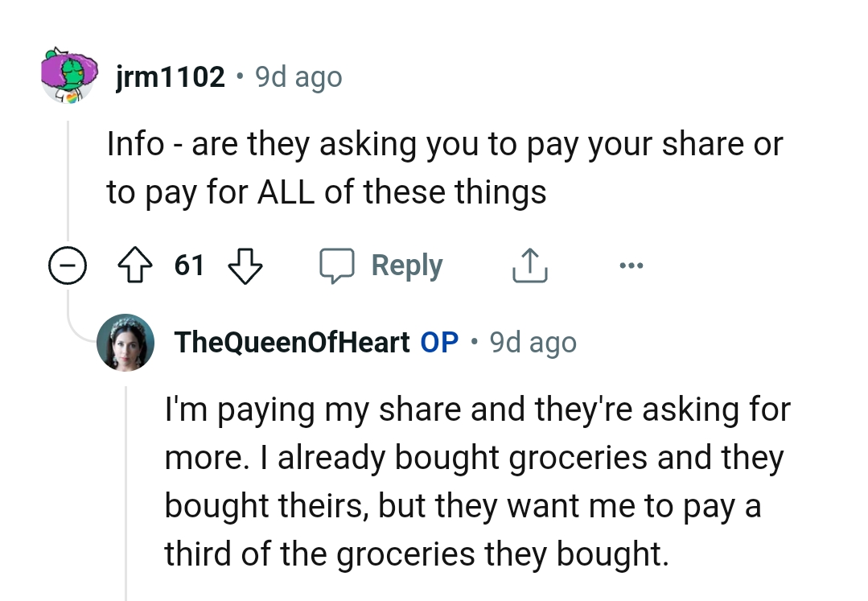The width and height of the screenshot is (868, 601).
Task: Open the overflow menu on the comment
Action: 631,265
